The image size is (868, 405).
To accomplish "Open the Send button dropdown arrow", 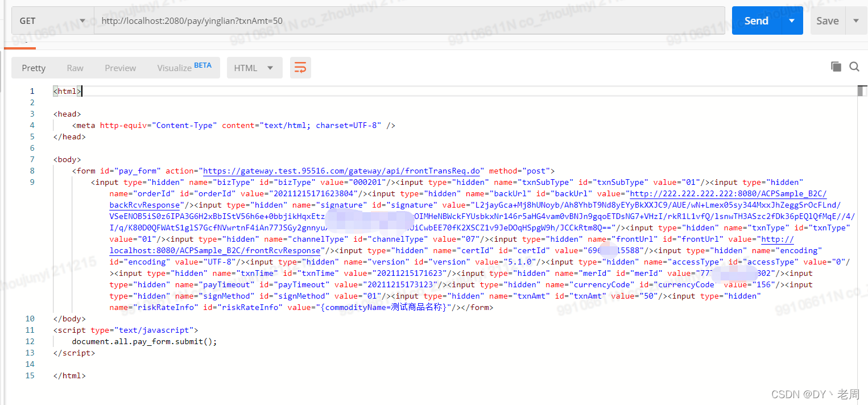I will [792, 20].
